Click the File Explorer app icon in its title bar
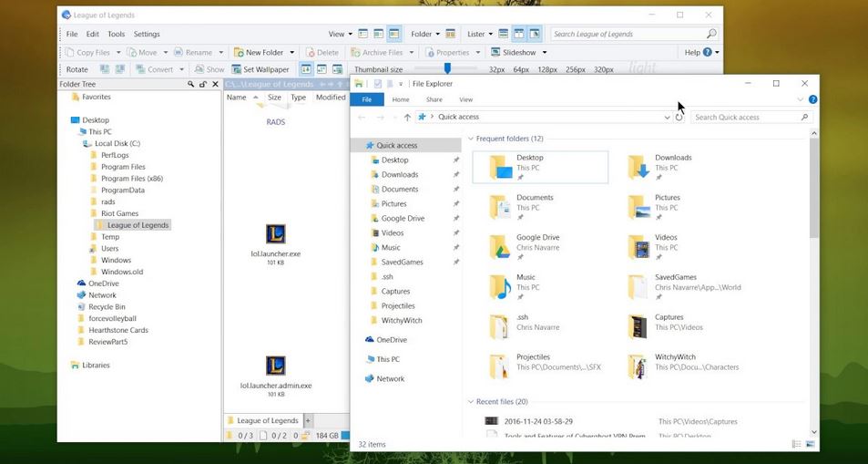 point(359,84)
